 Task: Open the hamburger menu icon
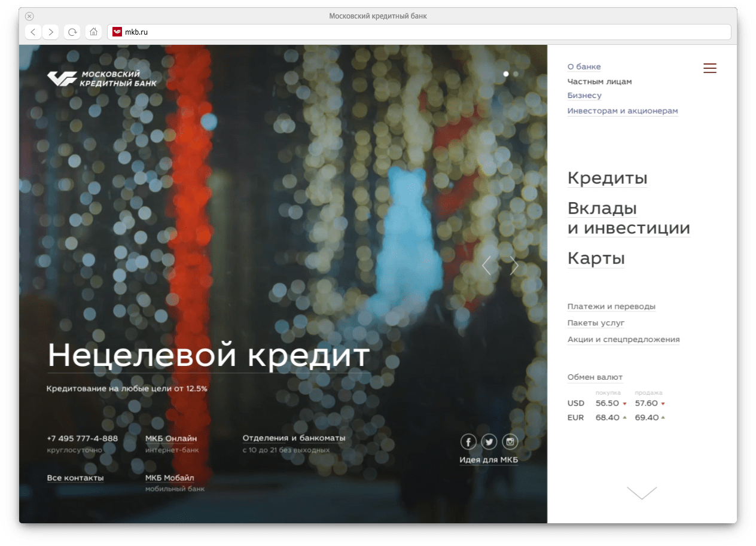[709, 68]
